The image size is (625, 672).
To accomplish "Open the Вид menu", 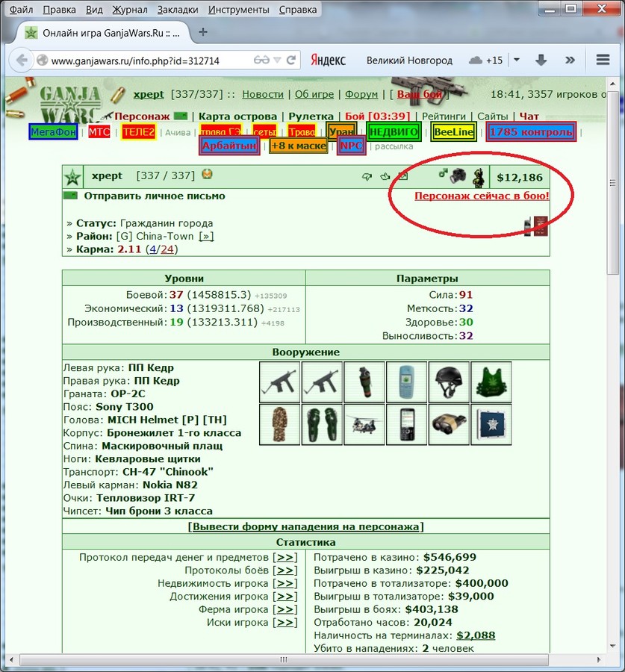I will click(94, 10).
